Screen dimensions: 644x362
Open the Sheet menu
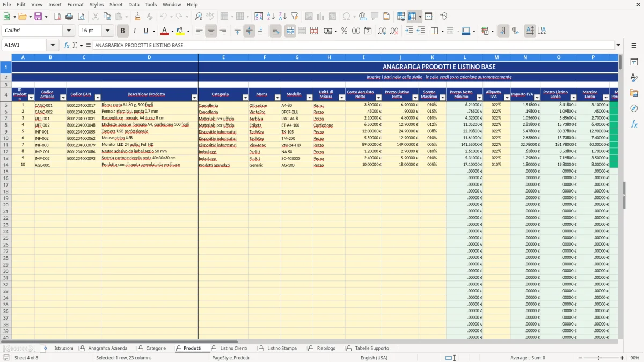pos(116,4)
